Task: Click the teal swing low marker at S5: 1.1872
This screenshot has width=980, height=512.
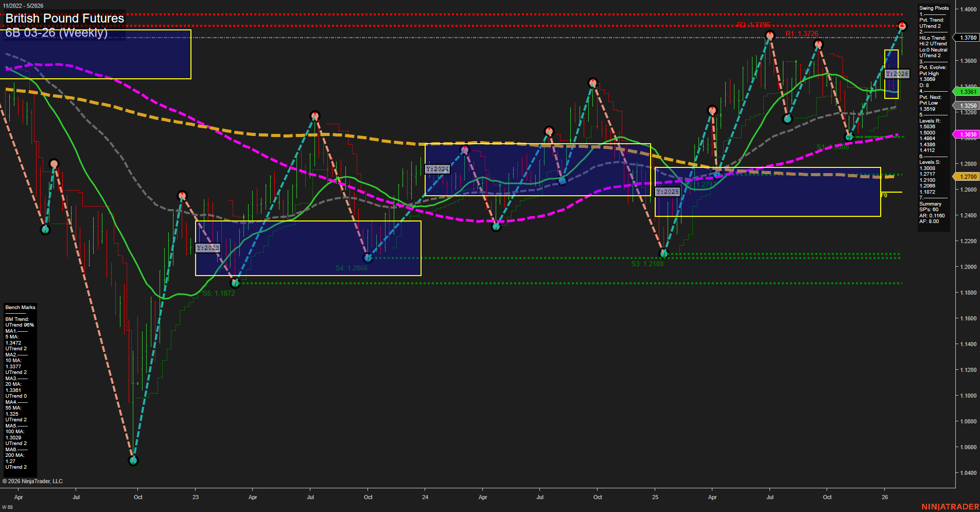Action: coord(236,283)
